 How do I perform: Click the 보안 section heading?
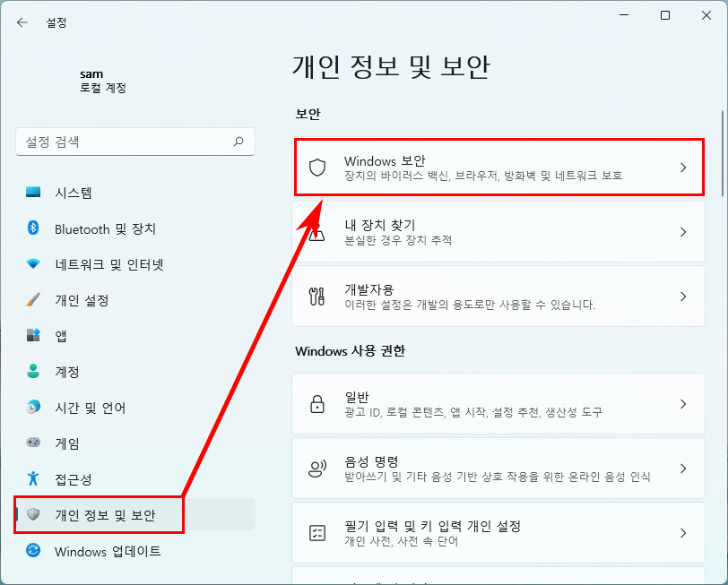[308, 114]
